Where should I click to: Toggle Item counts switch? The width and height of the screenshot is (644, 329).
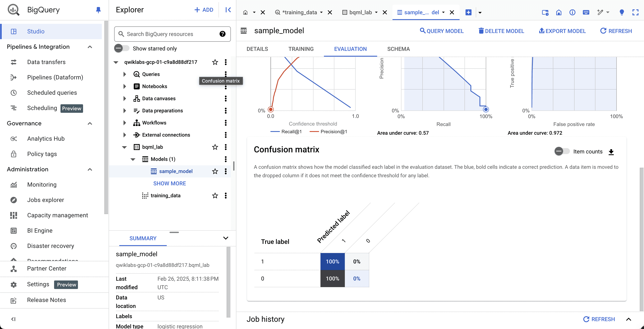[562, 151]
